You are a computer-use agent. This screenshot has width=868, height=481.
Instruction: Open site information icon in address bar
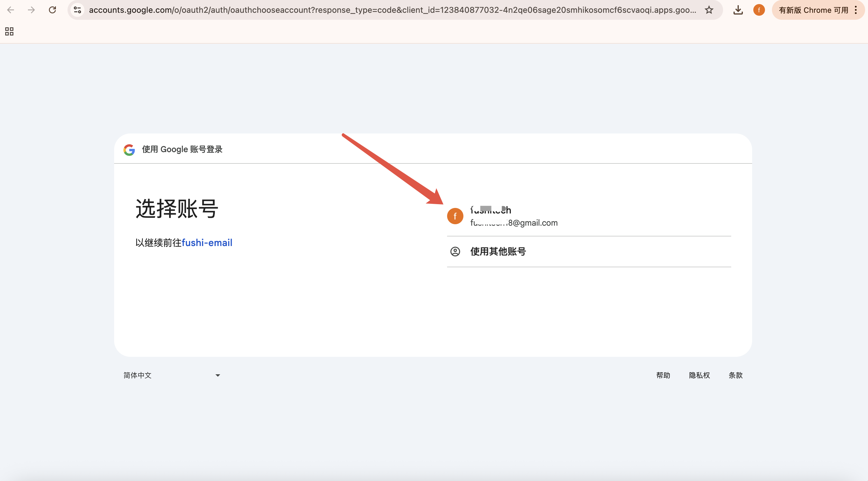click(x=77, y=10)
